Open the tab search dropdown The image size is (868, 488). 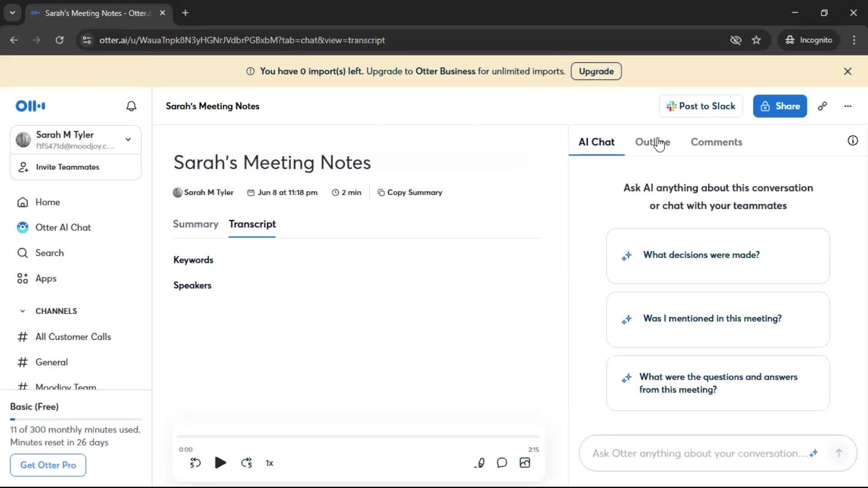point(12,13)
